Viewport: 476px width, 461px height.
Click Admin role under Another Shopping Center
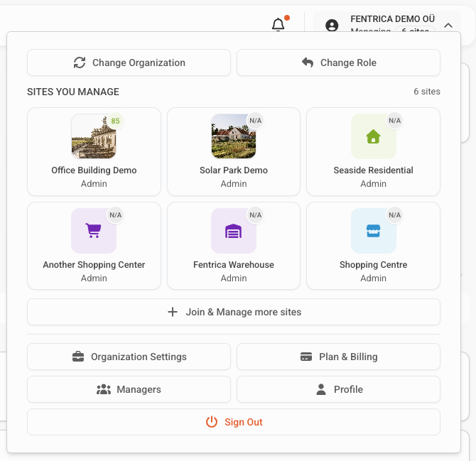94,278
